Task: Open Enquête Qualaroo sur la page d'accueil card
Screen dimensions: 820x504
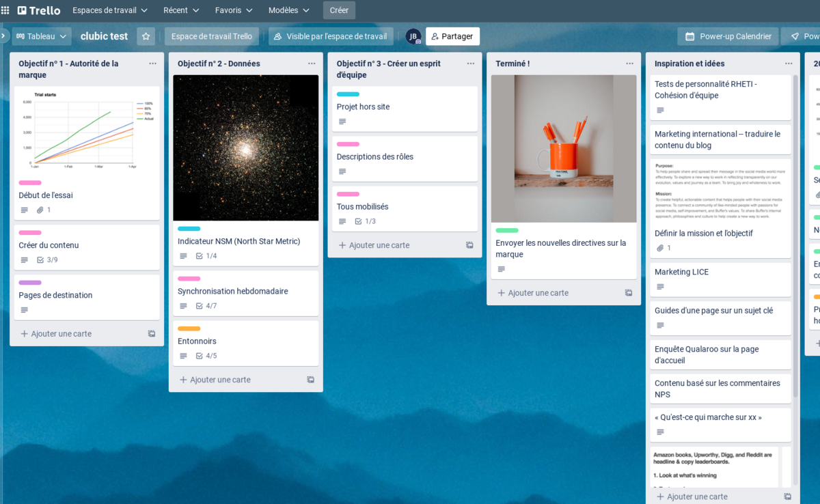Action: click(720, 354)
